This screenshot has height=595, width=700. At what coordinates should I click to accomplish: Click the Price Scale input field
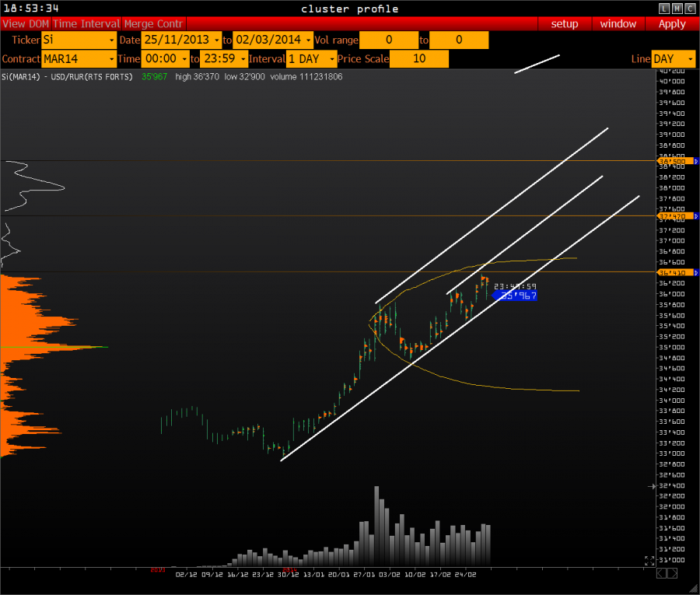[419, 59]
